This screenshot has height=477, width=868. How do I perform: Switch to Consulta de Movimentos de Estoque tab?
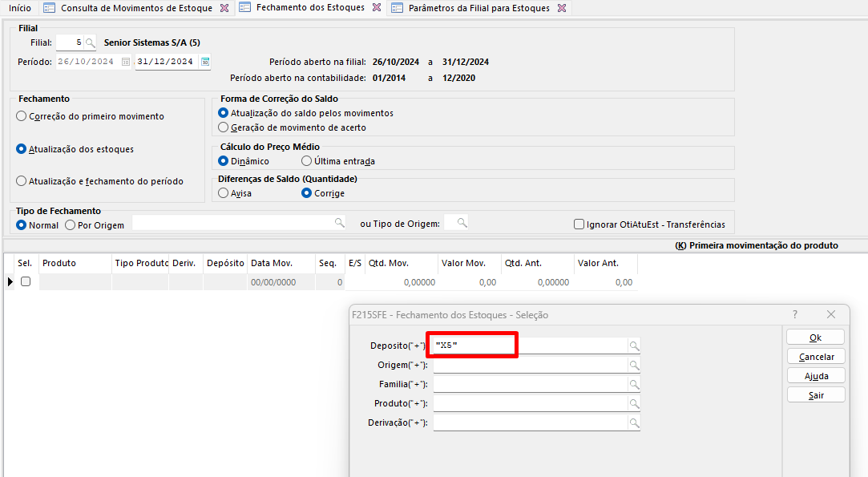(x=136, y=8)
